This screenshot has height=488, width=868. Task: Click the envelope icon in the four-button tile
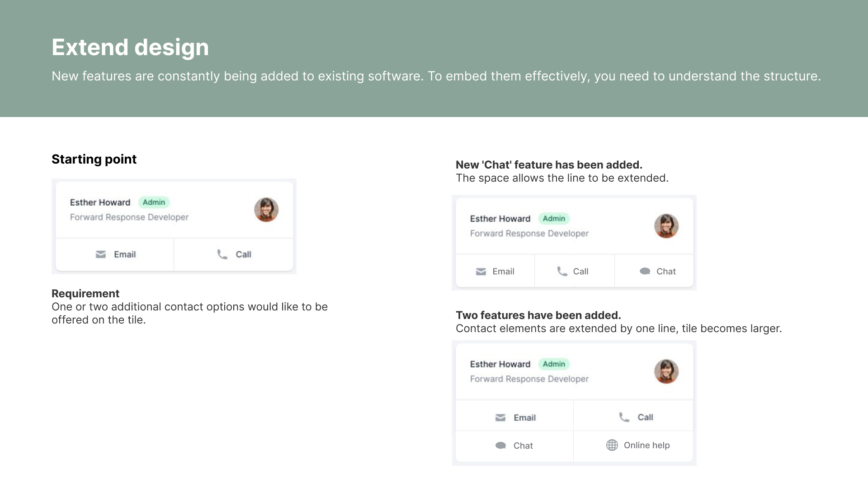point(500,418)
